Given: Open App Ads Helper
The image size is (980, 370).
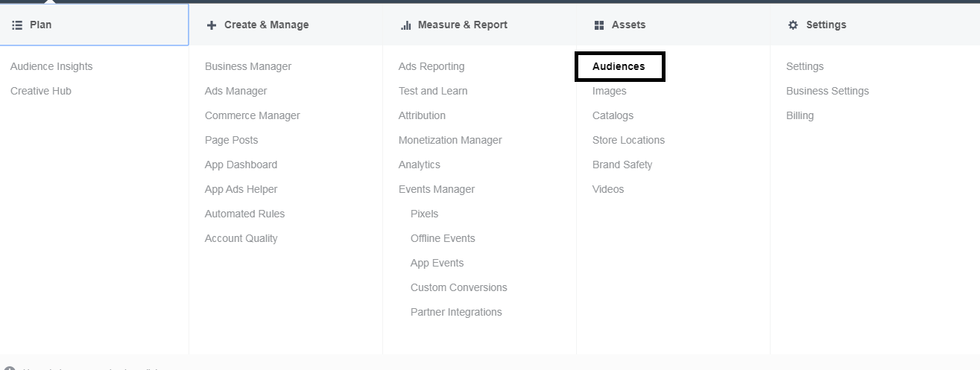Looking at the screenshot, I should click(x=241, y=189).
